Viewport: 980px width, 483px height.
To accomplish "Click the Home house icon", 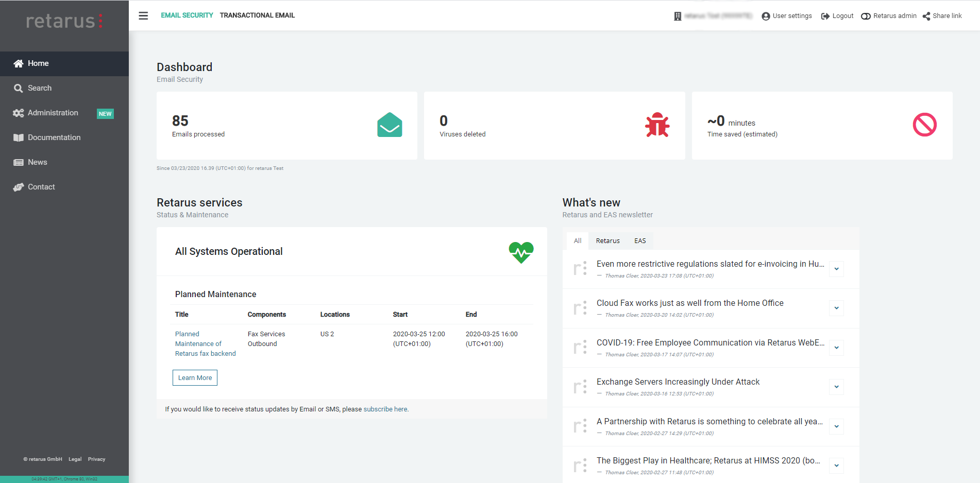I will (x=19, y=63).
